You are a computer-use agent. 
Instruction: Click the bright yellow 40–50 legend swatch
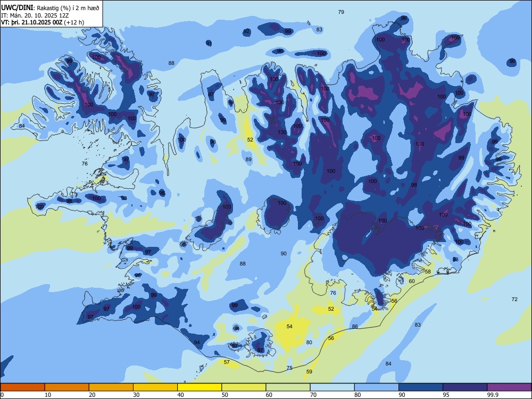[x=199, y=387]
